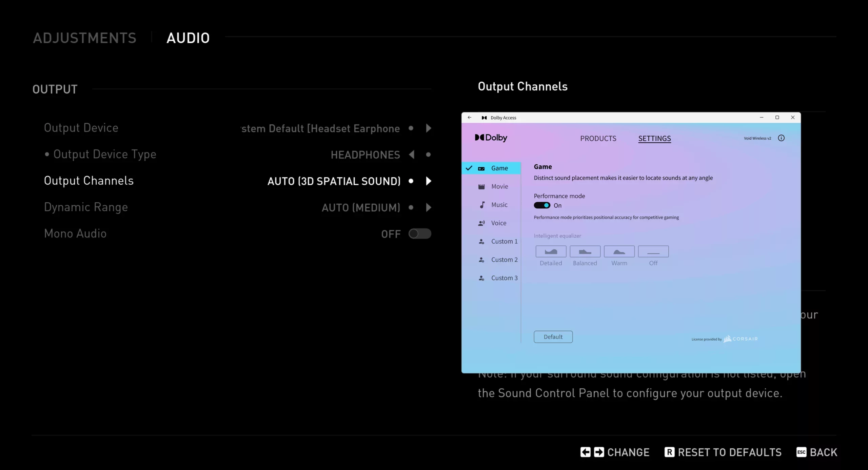Image resolution: width=868 pixels, height=470 pixels.
Task: Click the Headset Earphone output device value
Action: tap(320, 129)
